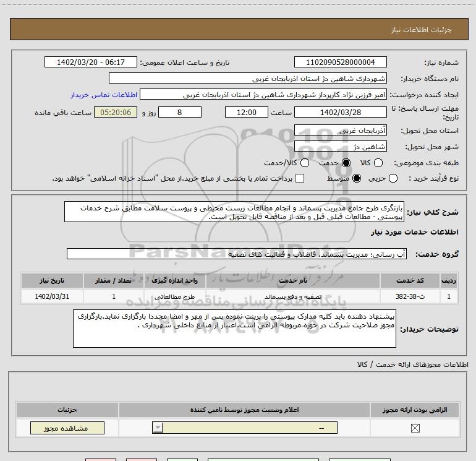Select the خدمت radio button
Image resolution: width=476 pixels, height=461 pixels.
346,163
